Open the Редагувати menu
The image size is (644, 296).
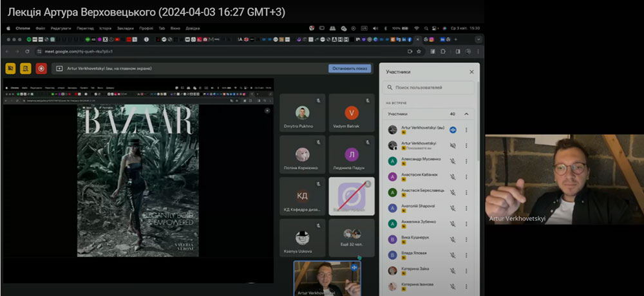pos(61,28)
